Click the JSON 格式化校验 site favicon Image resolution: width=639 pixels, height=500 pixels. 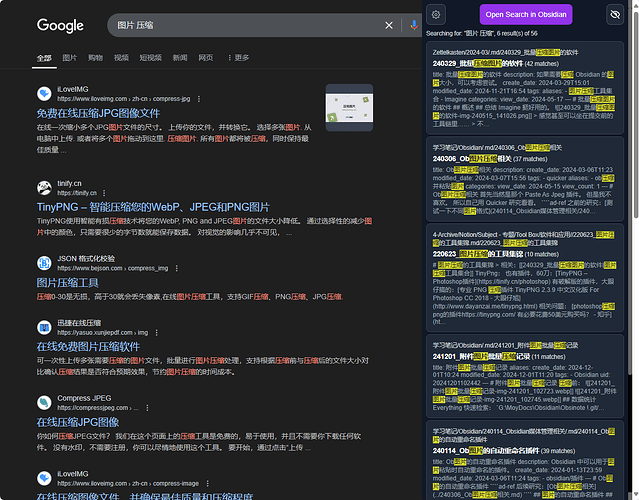[44, 263]
